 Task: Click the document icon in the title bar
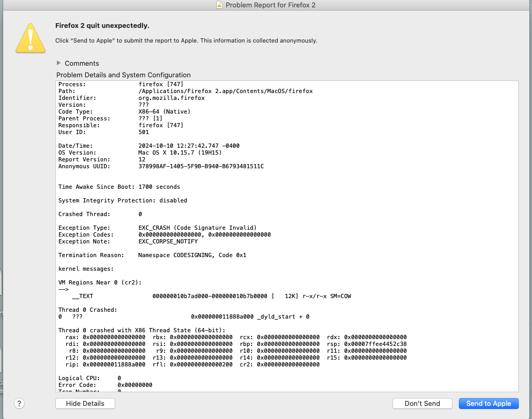pos(219,5)
